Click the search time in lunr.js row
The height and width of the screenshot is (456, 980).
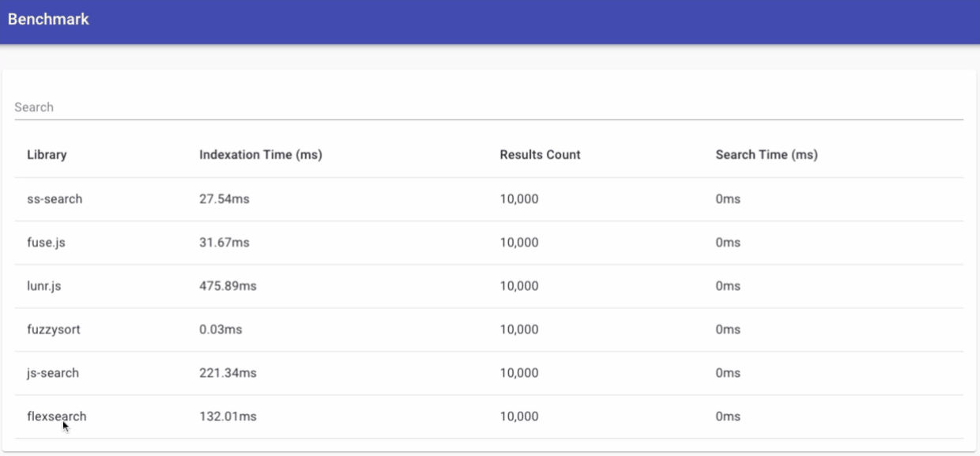pos(728,286)
